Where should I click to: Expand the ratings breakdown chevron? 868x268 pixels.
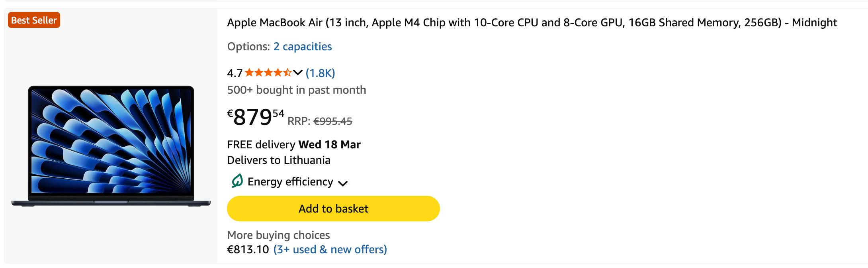pos(298,73)
